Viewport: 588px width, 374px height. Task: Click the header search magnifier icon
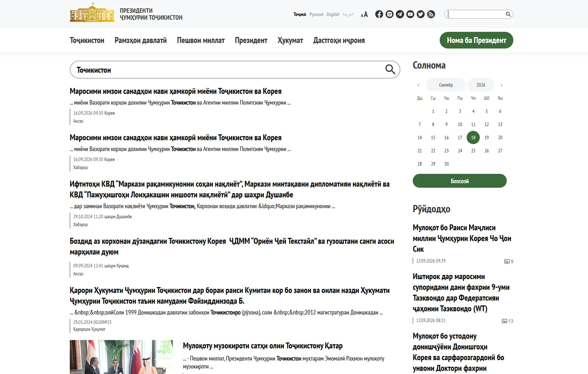pyautogui.click(x=508, y=14)
